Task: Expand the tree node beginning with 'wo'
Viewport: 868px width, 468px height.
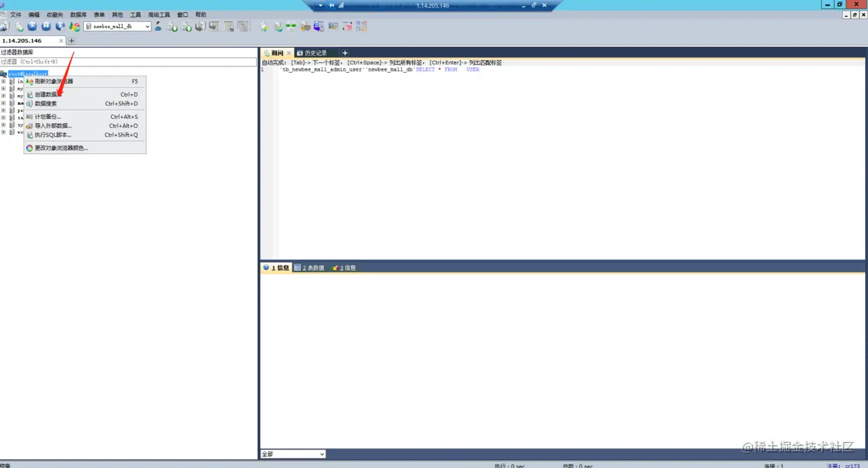Action: pyautogui.click(x=3, y=132)
